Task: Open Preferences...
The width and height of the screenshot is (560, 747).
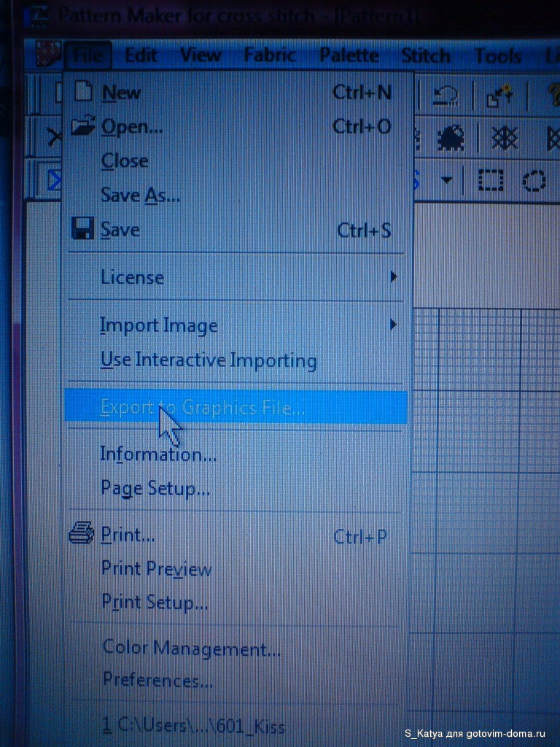Action: click(236, 681)
